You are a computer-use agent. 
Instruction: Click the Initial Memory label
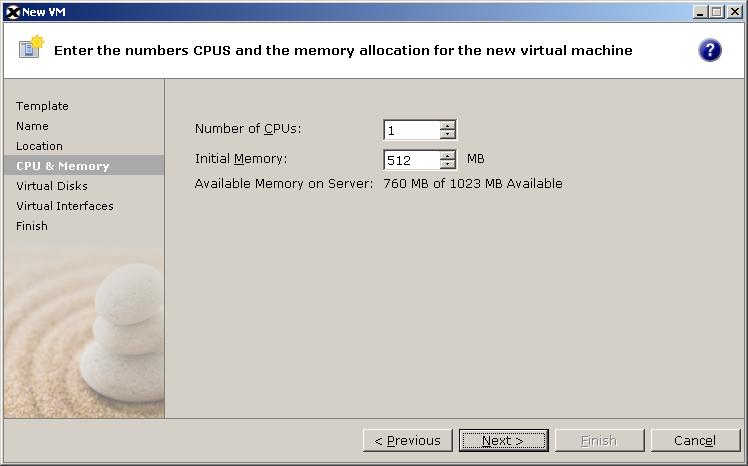coord(241,159)
